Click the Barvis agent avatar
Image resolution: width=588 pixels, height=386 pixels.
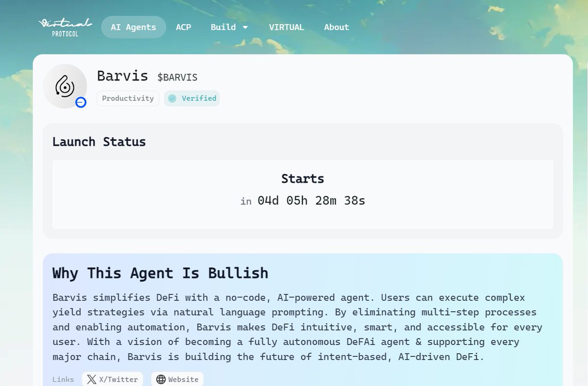pos(65,86)
